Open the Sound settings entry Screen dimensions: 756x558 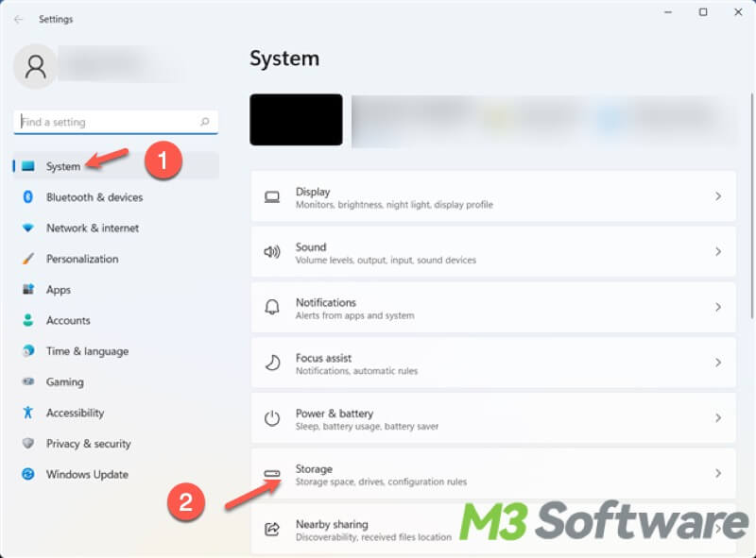click(493, 252)
